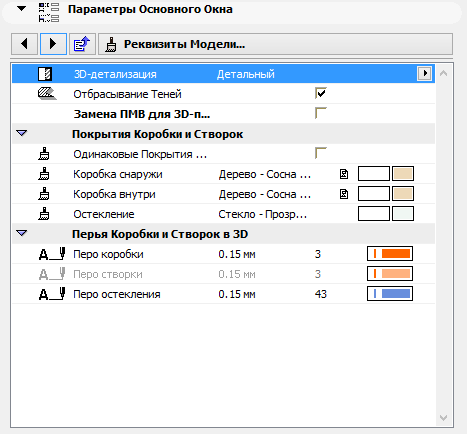Collapse the Покрытия Коробки и Створок group
Viewport: 467px width, 434px height.
tap(22, 133)
